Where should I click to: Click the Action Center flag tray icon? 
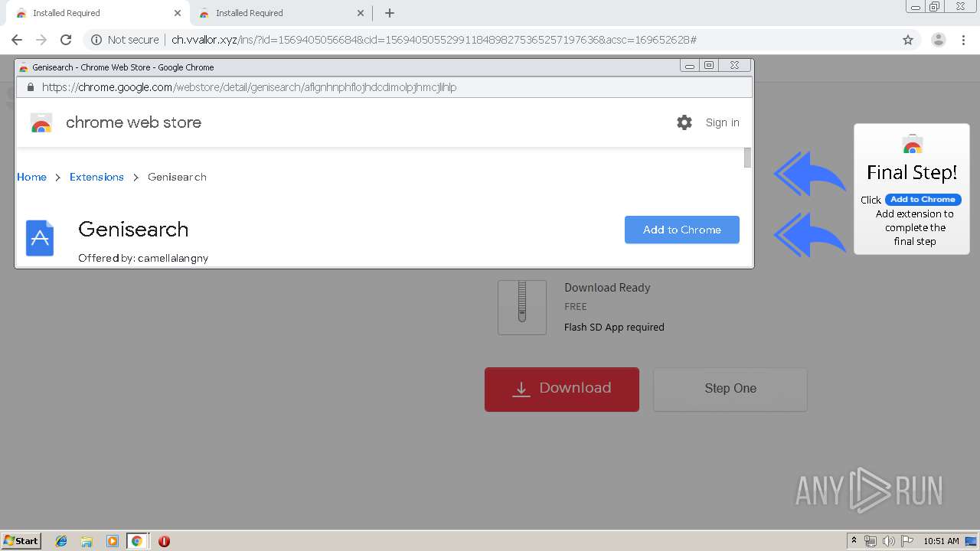tap(907, 541)
